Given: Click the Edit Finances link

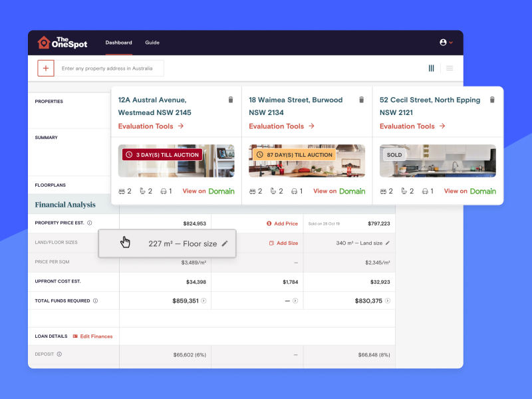Looking at the screenshot, I should pyautogui.click(x=92, y=336).
